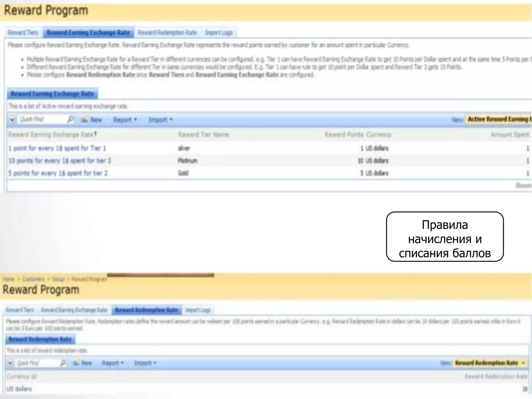Open the Import dropdown in redemption toolbar
Screen dimensions: 532x399
pyautogui.click(x=145, y=363)
